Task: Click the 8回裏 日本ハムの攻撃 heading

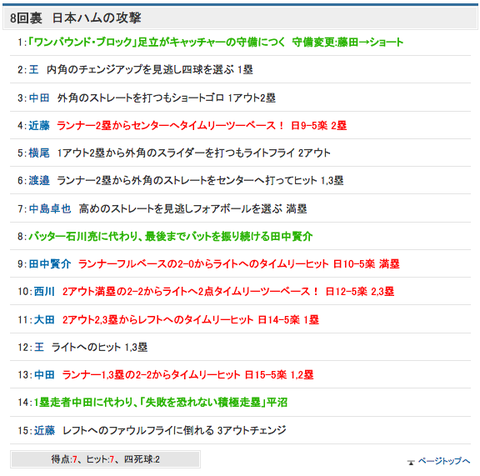Action: click(x=75, y=18)
